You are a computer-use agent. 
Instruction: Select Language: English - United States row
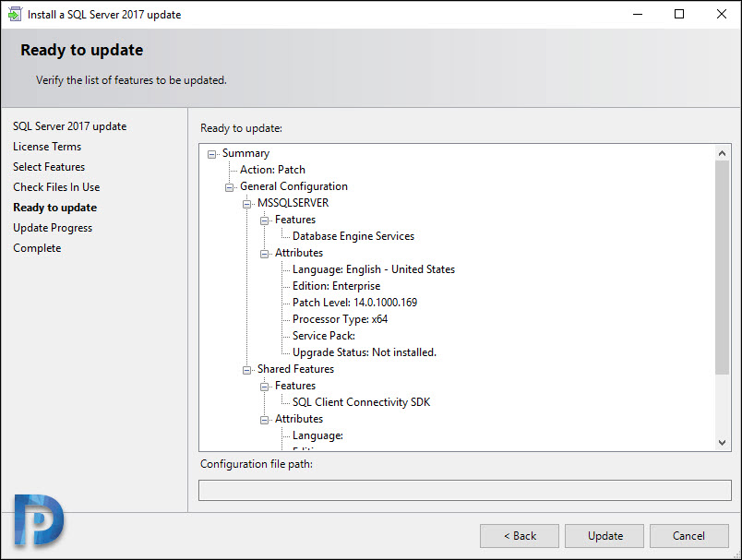pyautogui.click(x=374, y=269)
